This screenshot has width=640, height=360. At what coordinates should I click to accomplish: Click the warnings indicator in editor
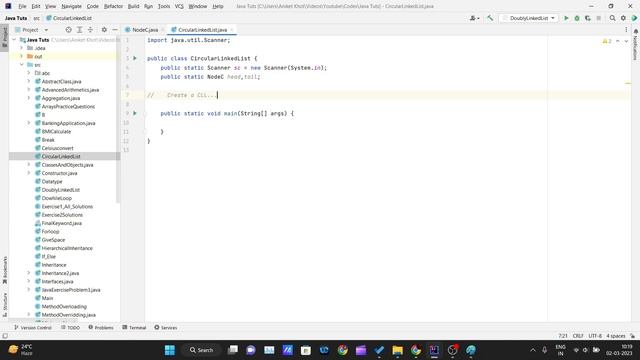(x=607, y=41)
